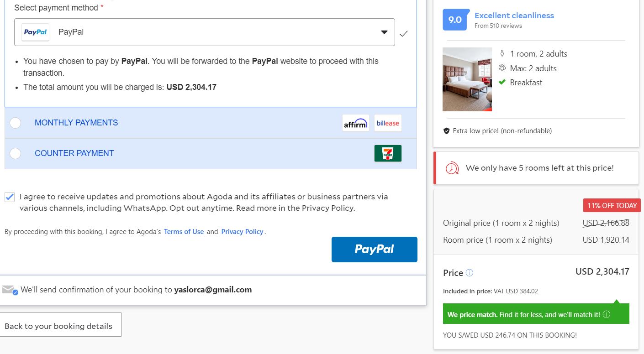
Task: Click the price match info icon
Action: [607, 314]
